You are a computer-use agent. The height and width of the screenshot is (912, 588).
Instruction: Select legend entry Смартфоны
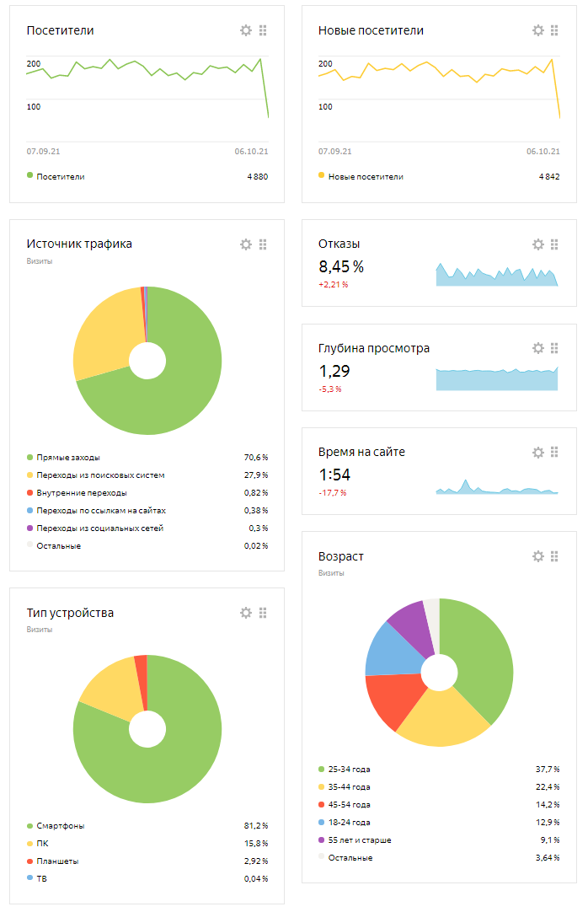(61, 826)
